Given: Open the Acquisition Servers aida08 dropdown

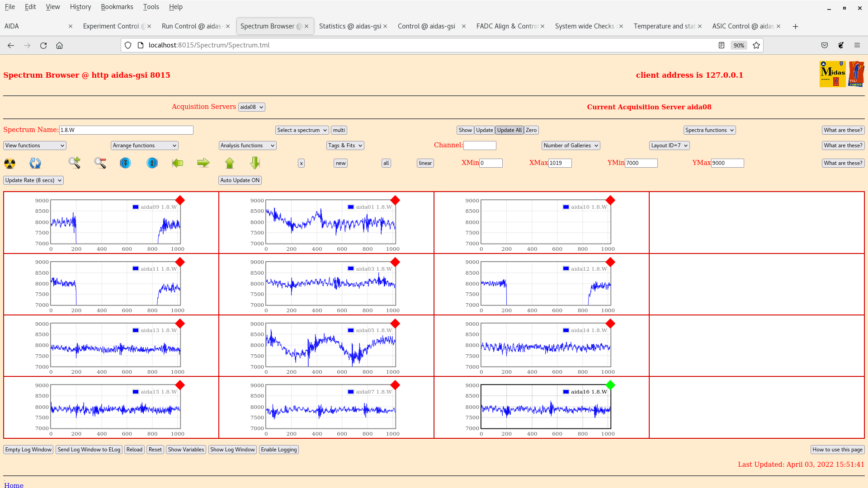Looking at the screenshot, I should point(252,107).
